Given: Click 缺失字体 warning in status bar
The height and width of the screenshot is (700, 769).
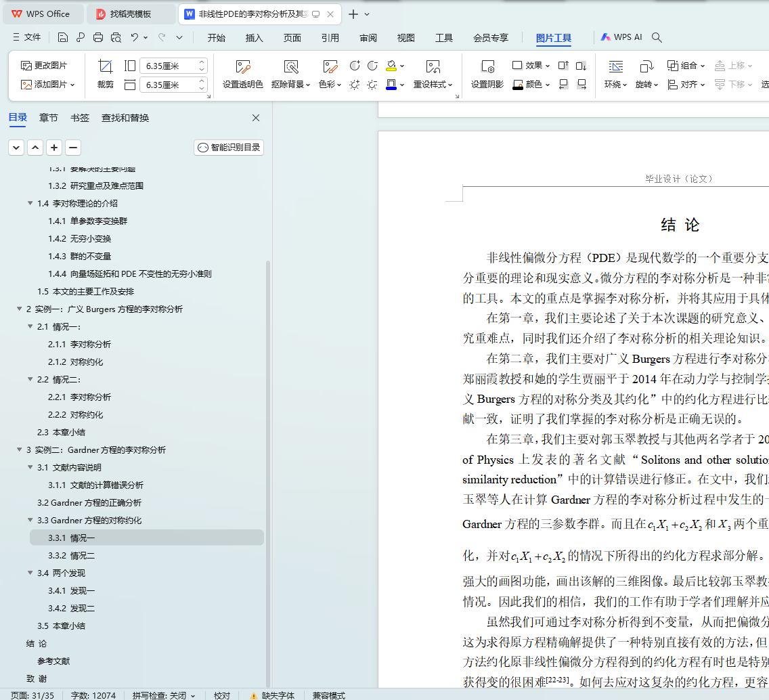Looking at the screenshot, I should (x=272, y=695).
